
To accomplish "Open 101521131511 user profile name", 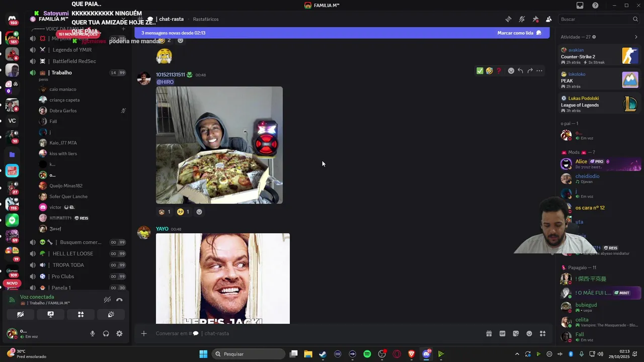I will pos(170,74).
